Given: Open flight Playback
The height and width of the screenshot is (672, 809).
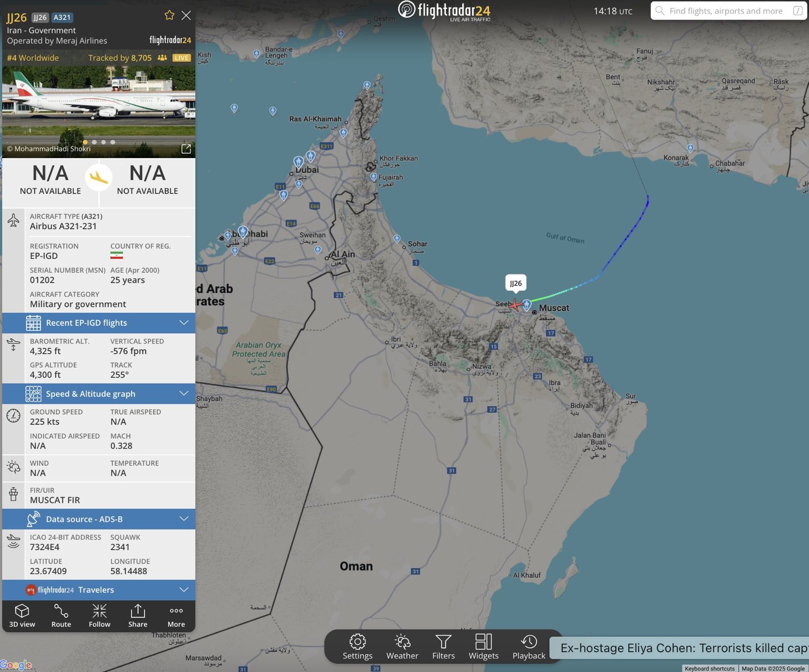Looking at the screenshot, I should click(529, 647).
